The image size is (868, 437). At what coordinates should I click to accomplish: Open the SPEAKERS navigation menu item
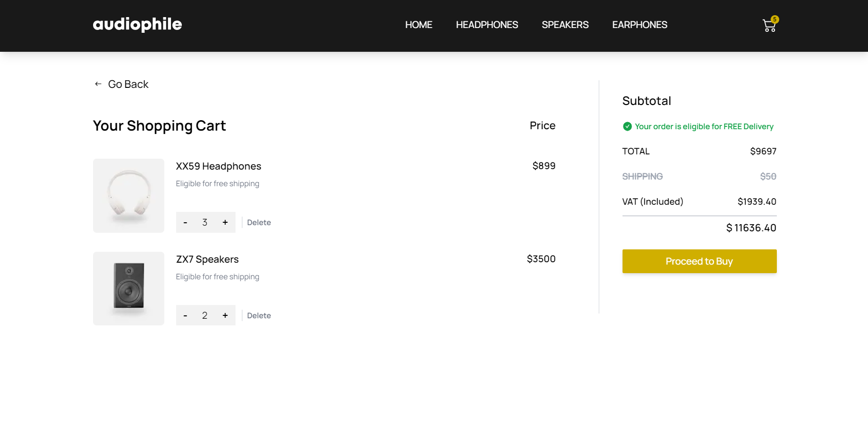[x=565, y=25]
